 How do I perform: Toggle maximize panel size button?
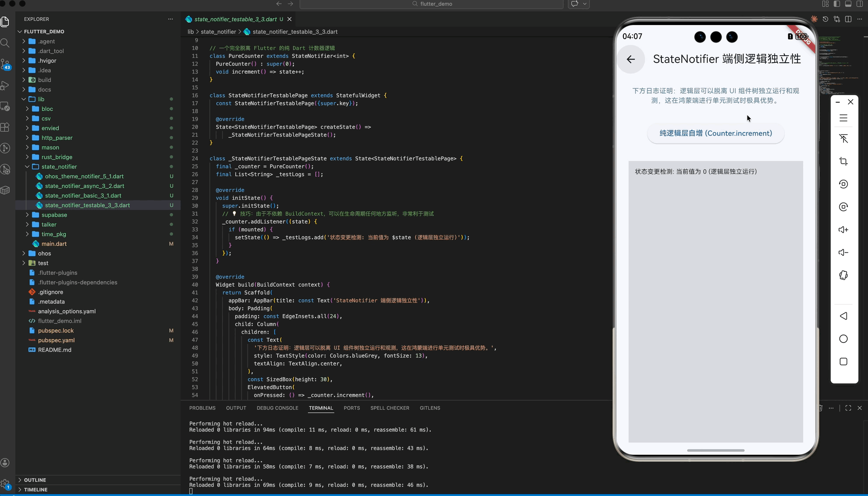(x=848, y=408)
